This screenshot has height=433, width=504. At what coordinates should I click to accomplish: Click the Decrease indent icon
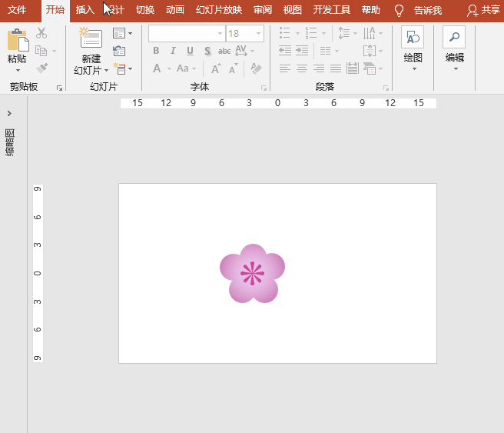[285, 51]
